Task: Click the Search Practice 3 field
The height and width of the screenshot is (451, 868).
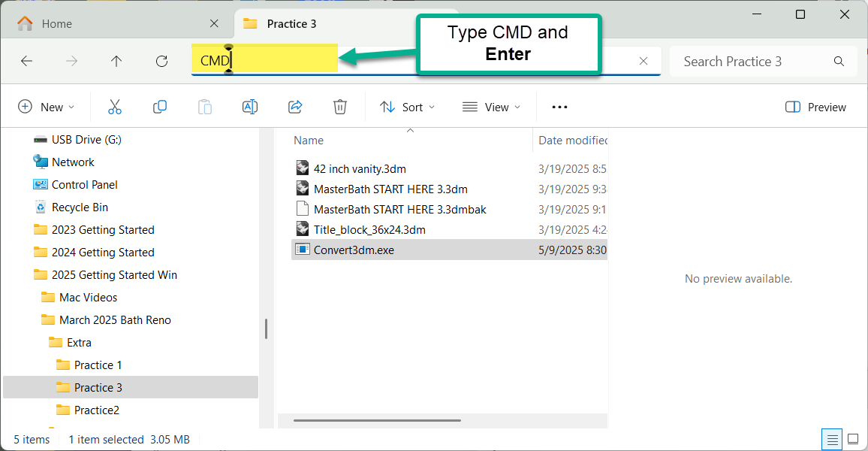Action: (755, 62)
